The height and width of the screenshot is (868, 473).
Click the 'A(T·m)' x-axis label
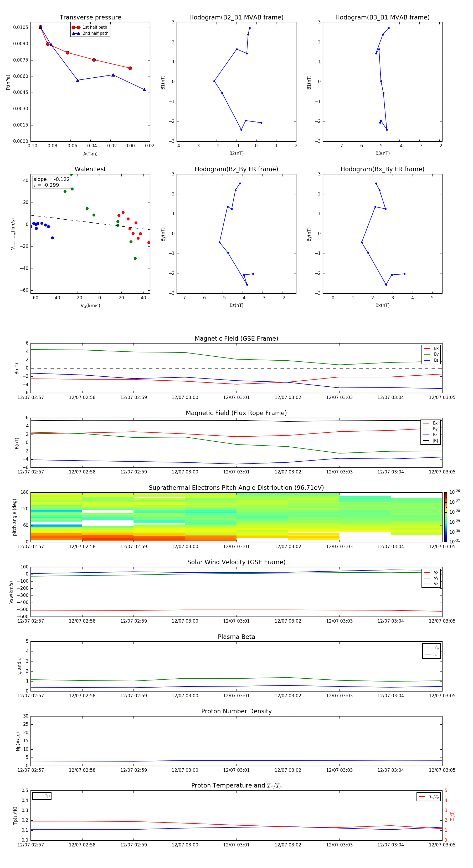[x=90, y=154]
